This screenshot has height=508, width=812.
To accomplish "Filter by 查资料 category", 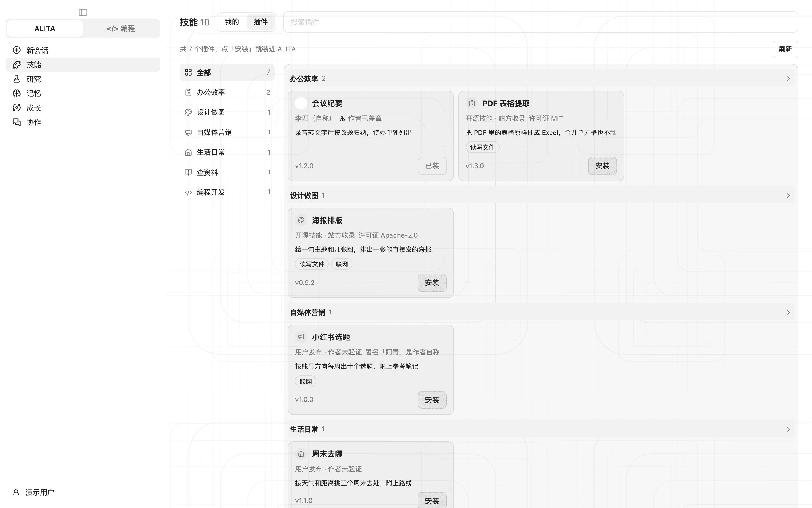I will coord(227,172).
